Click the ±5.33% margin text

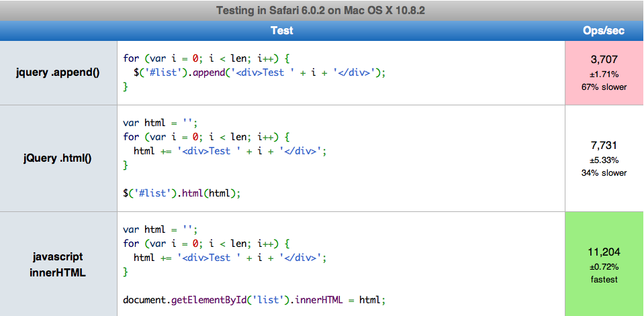tap(604, 160)
